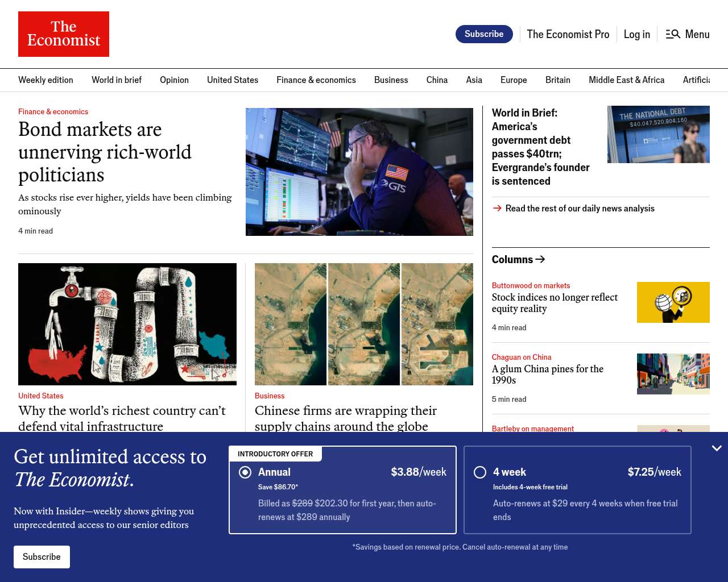
Task: Click the Buttonwood on markets label
Action: click(531, 286)
